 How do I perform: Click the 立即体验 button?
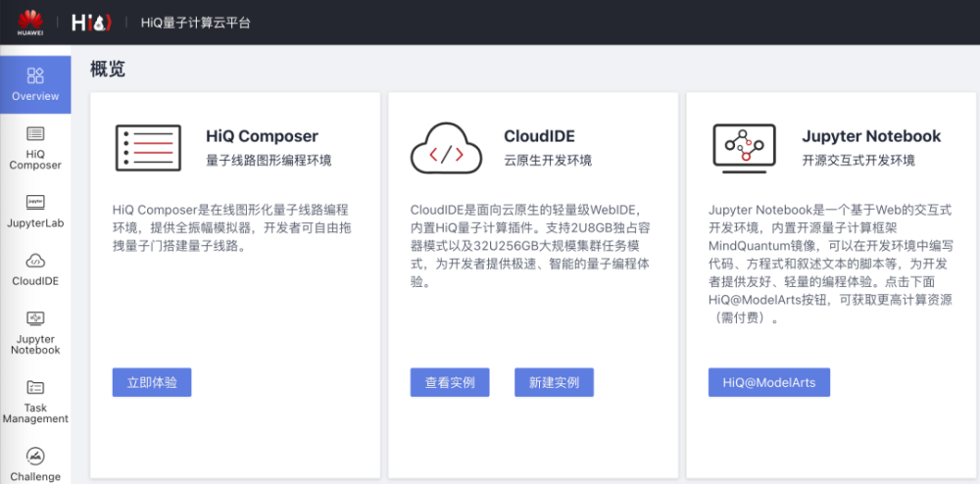(152, 382)
